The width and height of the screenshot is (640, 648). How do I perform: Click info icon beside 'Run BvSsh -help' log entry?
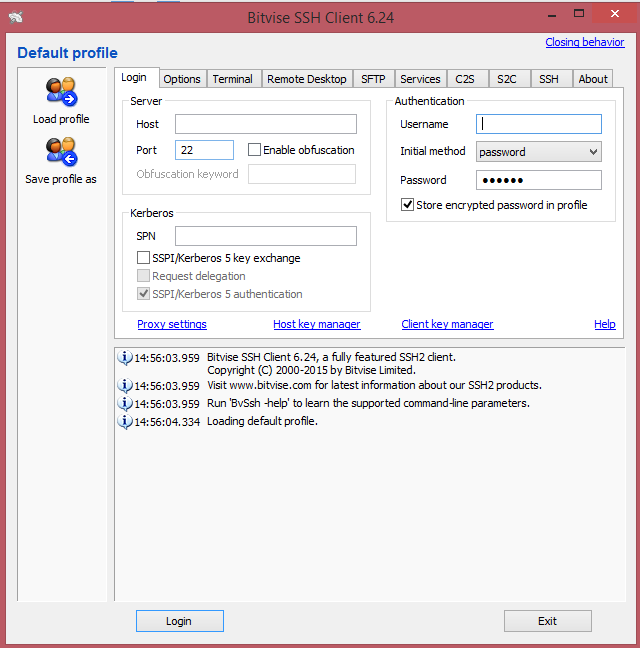click(125, 403)
